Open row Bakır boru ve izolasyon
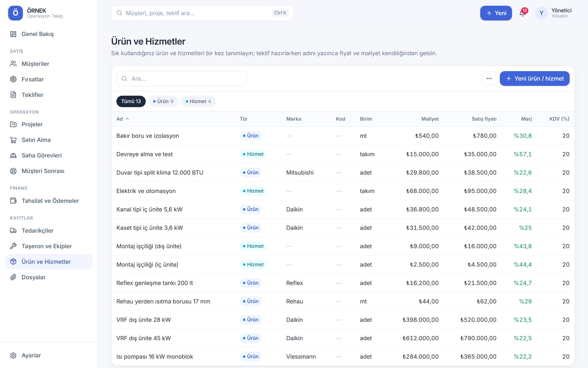588x368 pixels. 343,136
